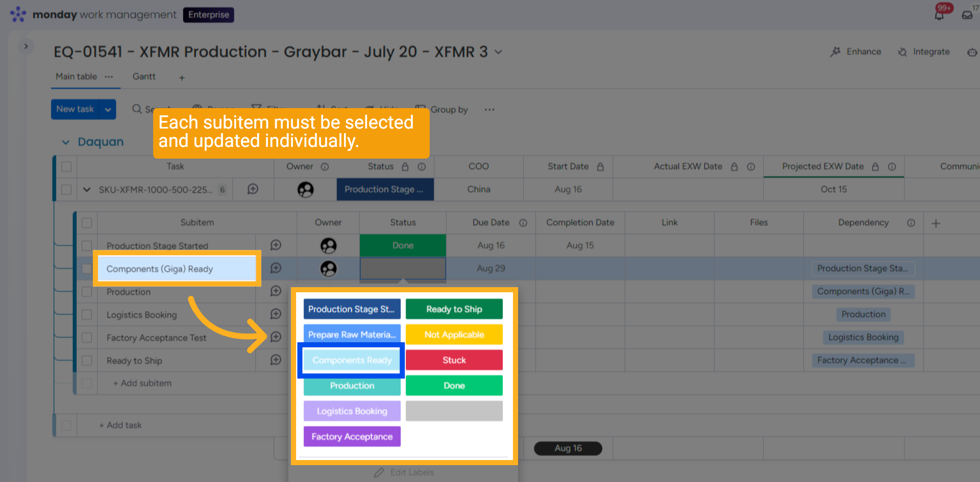Open the Main table tab options ellipsis
Screen dimensions: 980x482
pyautogui.click(x=109, y=77)
